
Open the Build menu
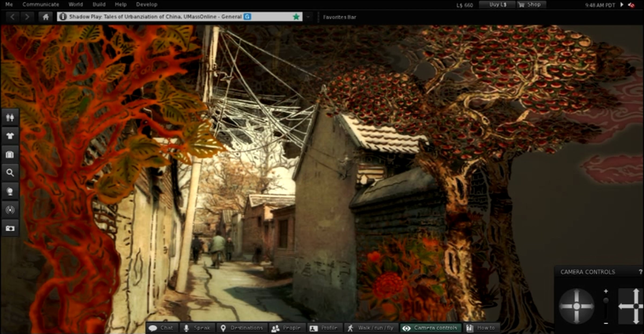click(99, 4)
